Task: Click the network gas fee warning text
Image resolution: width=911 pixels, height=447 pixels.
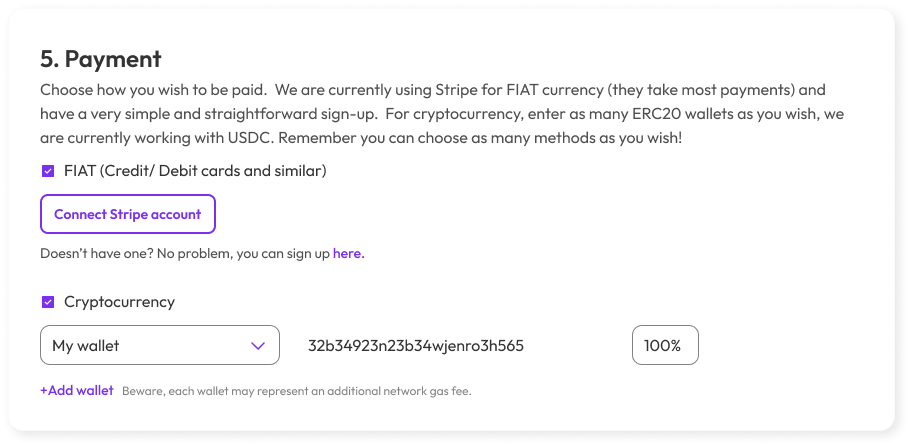Action: click(296, 391)
